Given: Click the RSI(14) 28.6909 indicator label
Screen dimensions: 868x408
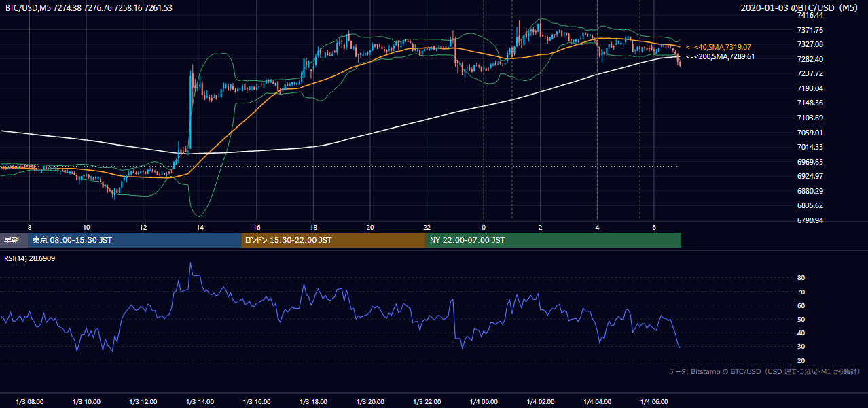Looking at the screenshot, I should [x=30, y=259].
